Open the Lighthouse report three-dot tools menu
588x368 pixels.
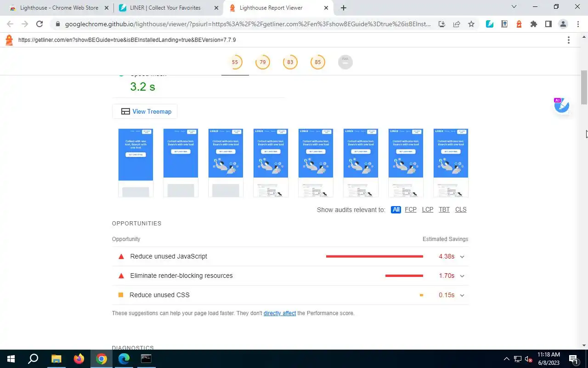[569, 40]
